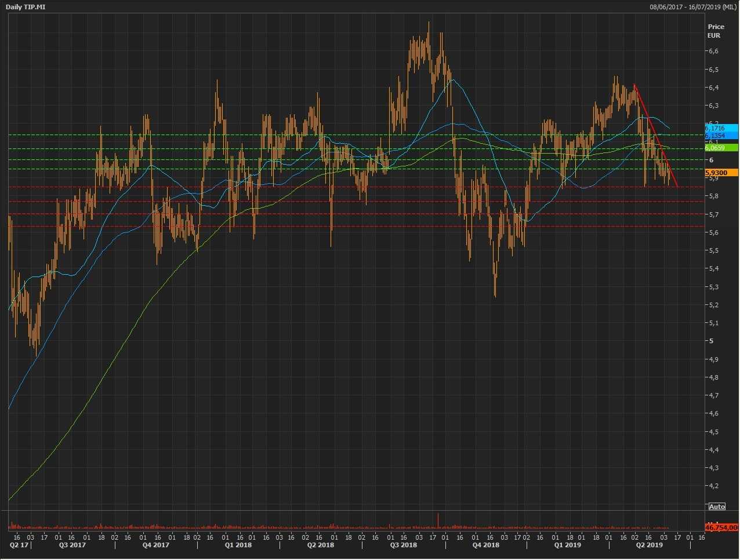Screen dimensions: 740x560
Task: Select the red descending trendline
Action: 655,135
